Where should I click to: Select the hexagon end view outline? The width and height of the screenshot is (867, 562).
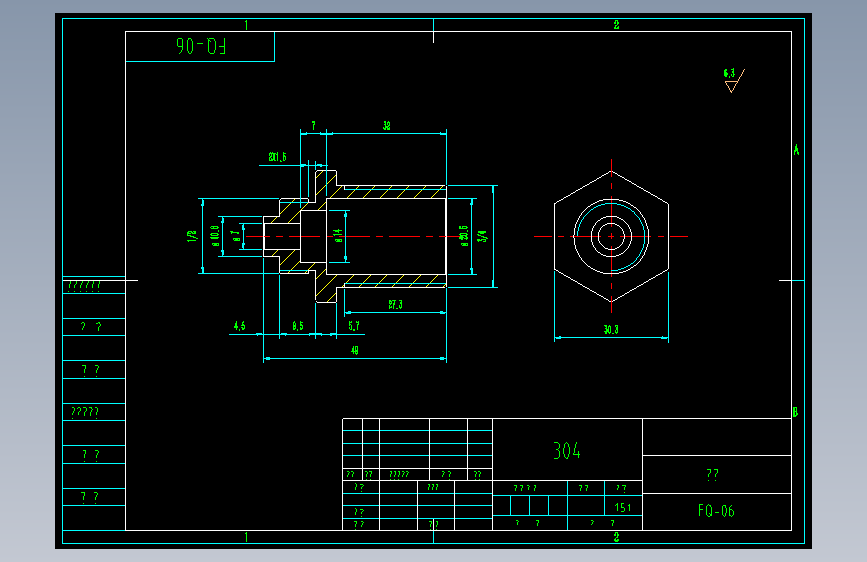[612, 236]
